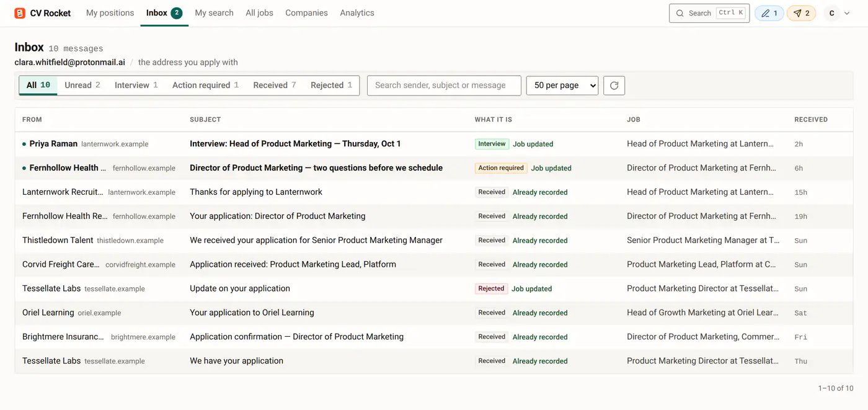Viewport: 868px width, 410px height.
Task: Open 'Interview: Head of Product Marketing — Thursday, Oct 1'
Action: 295,144
